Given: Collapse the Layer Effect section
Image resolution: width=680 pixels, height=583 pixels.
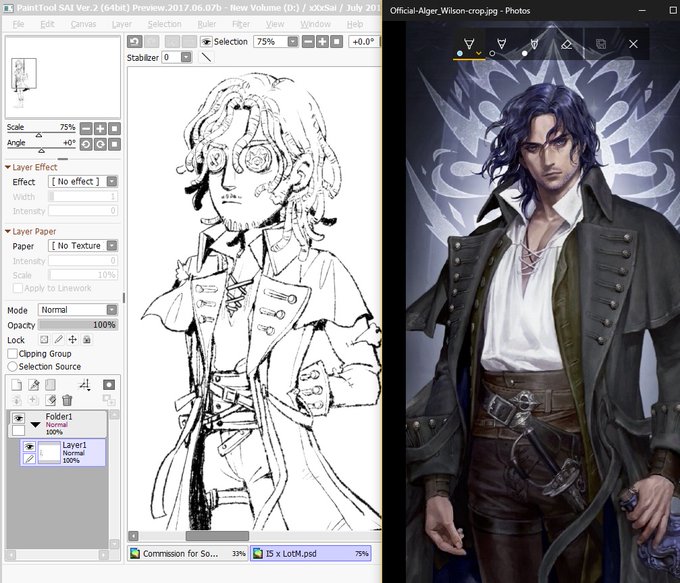Looking at the screenshot, I should (8, 167).
